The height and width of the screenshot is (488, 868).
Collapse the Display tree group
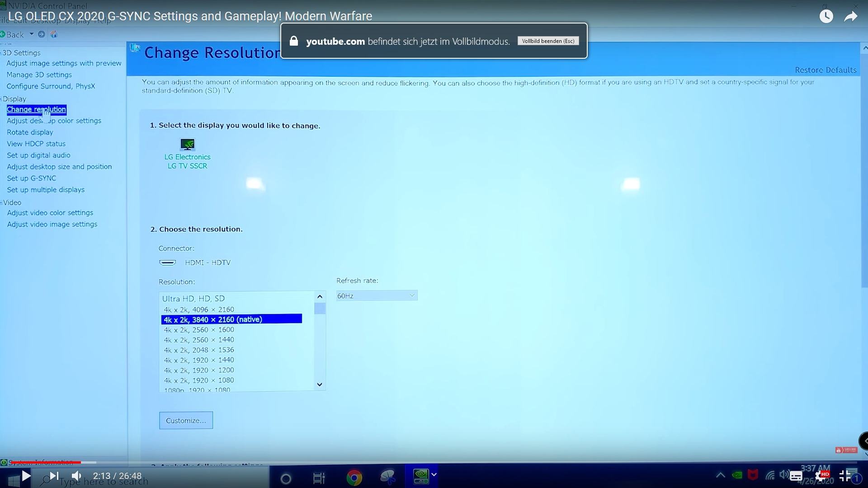click(1, 99)
